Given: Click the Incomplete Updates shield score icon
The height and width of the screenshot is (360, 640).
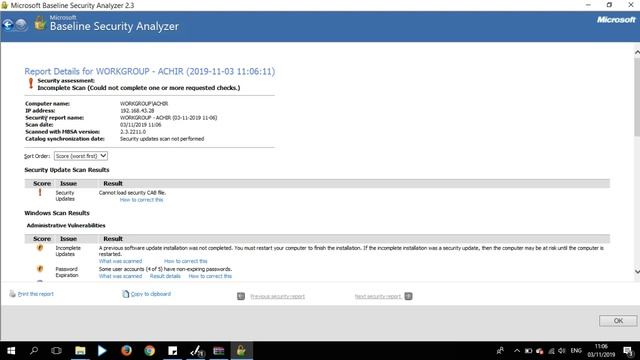Looking at the screenshot, I should 40,248.
